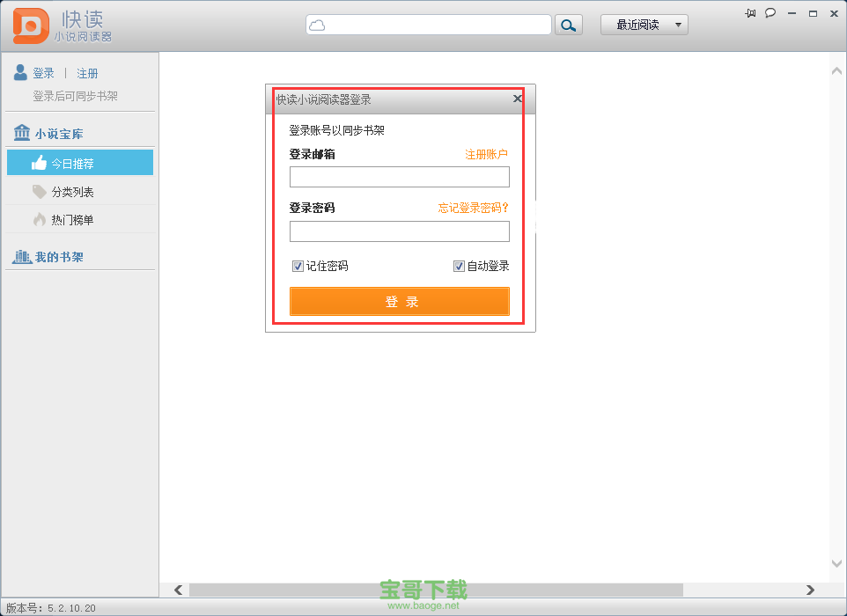Viewport: 847px width, 616px height.
Task: Click the magnifier search button
Action: pyautogui.click(x=569, y=26)
